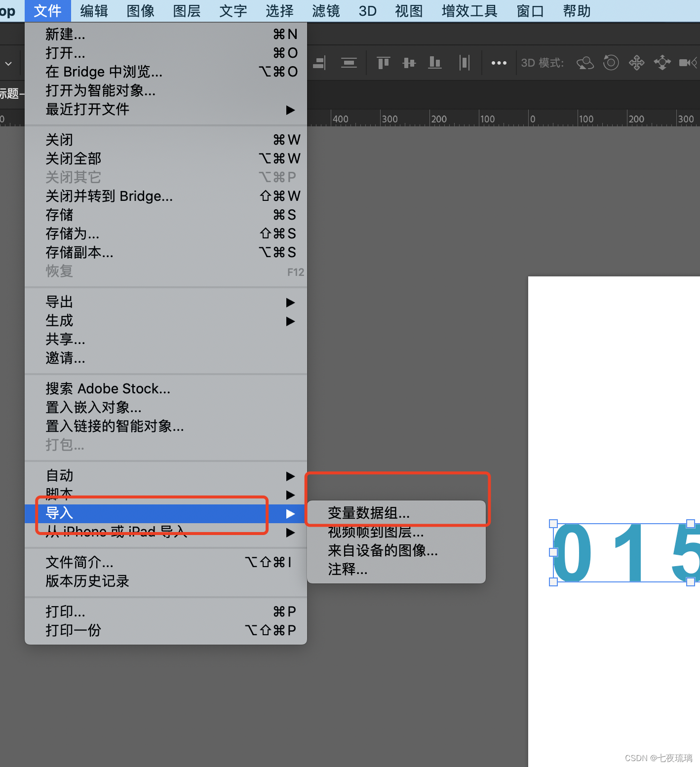The height and width of the screenshot is (767, 700).
Task: Expand the 自动 submenu
Action: tap(166, 476)
